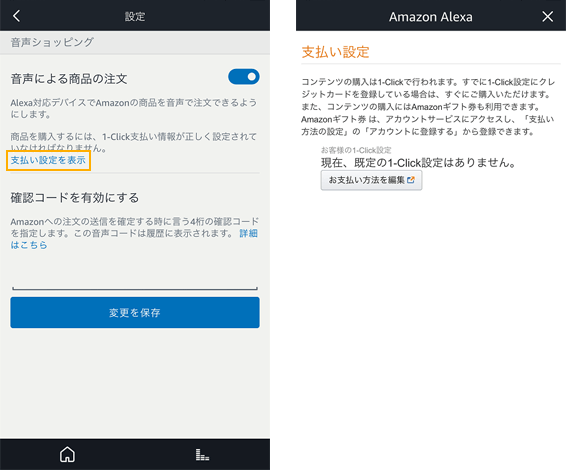The height and width of the screenshot is (470, 566).
Task: Close the Amazon Alexa payment panel
Action: pyautogui.click(x=548, y=17)
